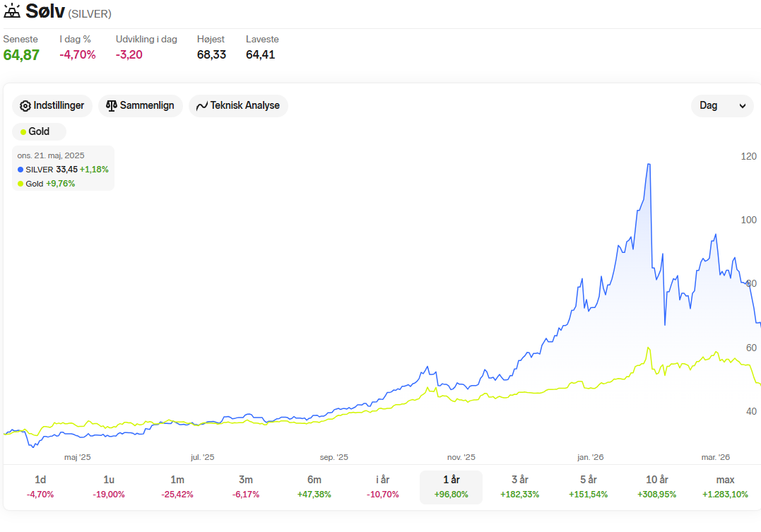Click the blue SILVER legend dot
The image size is (761, 532).
(20, 170)
